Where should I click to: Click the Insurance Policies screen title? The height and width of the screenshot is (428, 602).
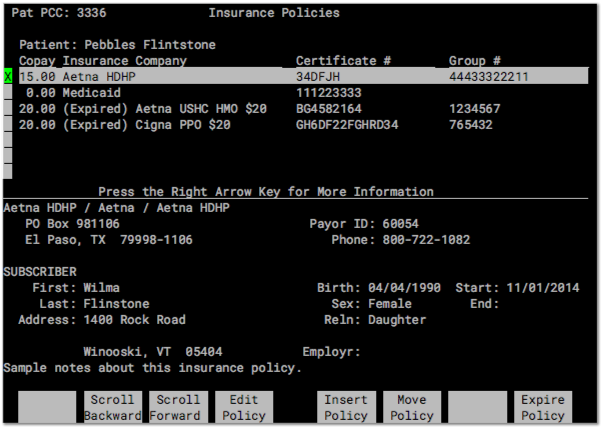(274, 13)
